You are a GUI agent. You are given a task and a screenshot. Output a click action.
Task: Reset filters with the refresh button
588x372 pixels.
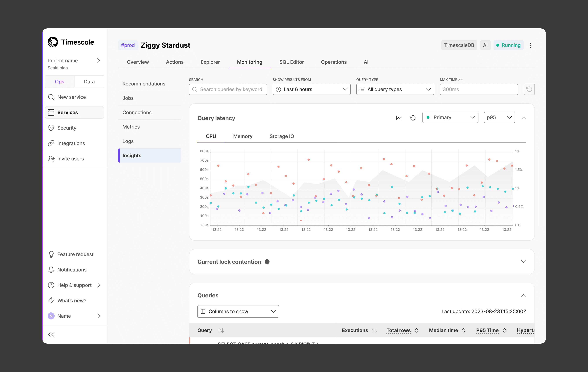point(529,89)
